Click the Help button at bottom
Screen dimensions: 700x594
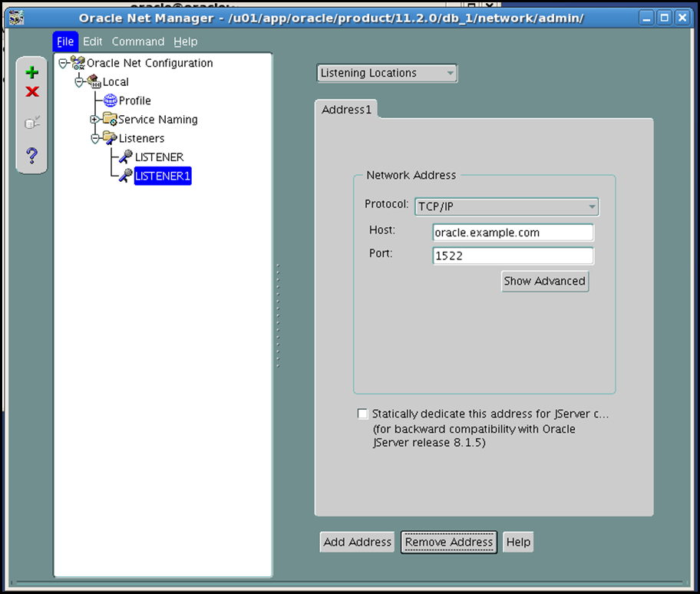tap(518, 542)
